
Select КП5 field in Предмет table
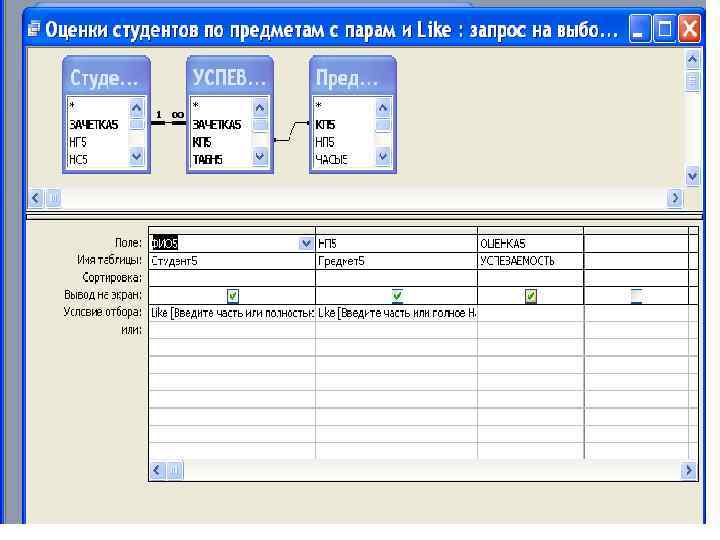pos(325,124)
